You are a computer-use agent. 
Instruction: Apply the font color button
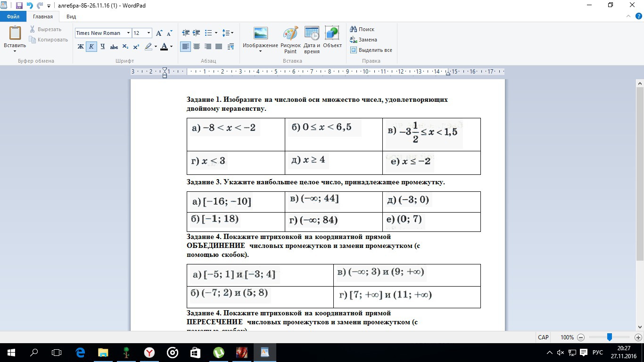click(164, 47)
